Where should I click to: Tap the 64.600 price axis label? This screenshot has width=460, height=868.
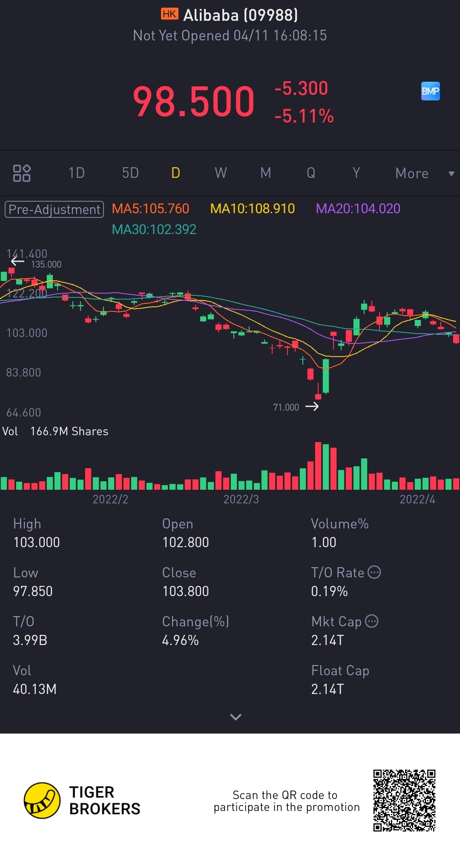pos(23,413)
